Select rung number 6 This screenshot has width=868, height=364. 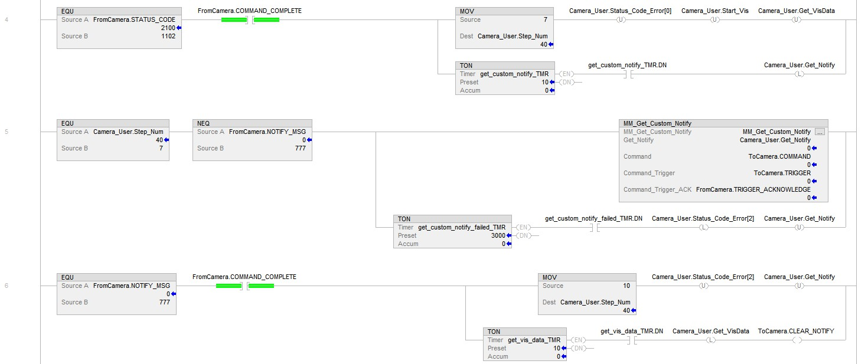7,286
